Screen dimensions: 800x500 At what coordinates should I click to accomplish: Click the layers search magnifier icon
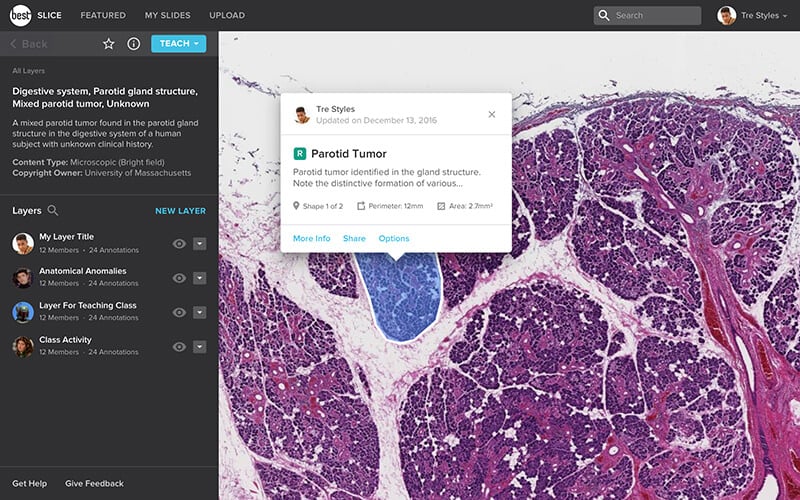point(53,211)
